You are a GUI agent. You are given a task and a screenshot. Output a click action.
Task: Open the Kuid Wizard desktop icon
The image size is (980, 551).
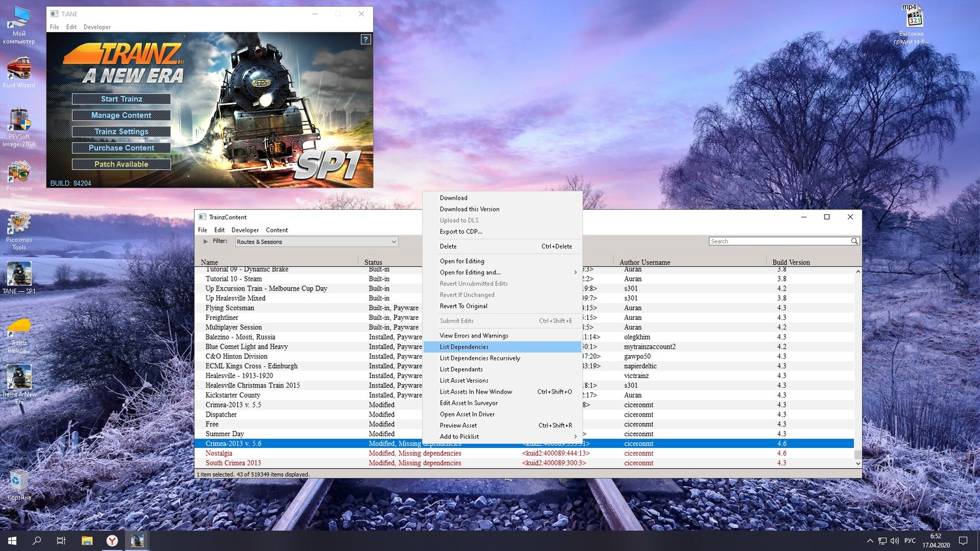[19, 72]
